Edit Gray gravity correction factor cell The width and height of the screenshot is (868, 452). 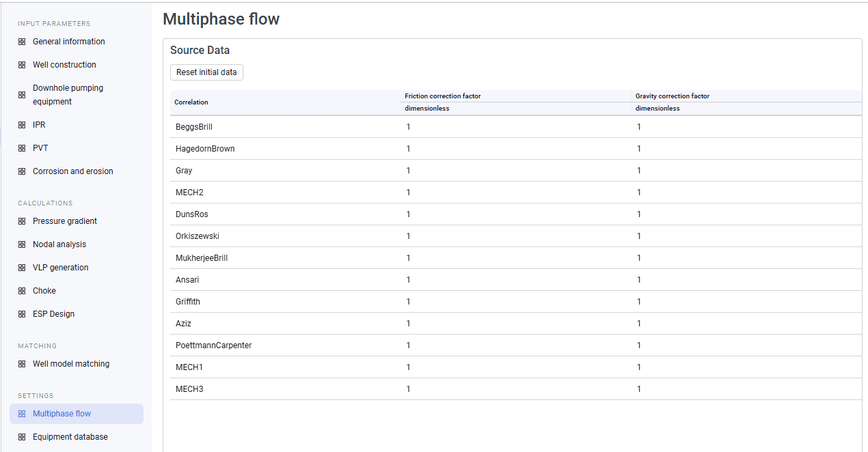click(746, 171)
